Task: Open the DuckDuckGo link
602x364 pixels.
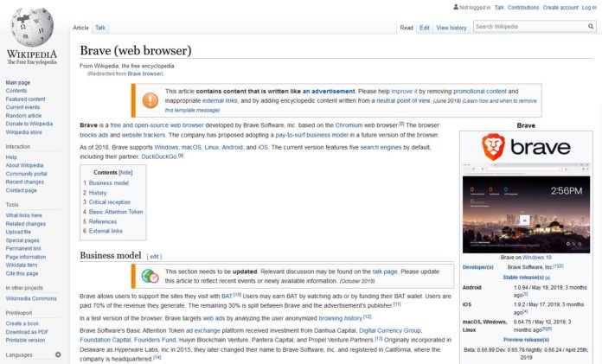Action: point(159,156)
